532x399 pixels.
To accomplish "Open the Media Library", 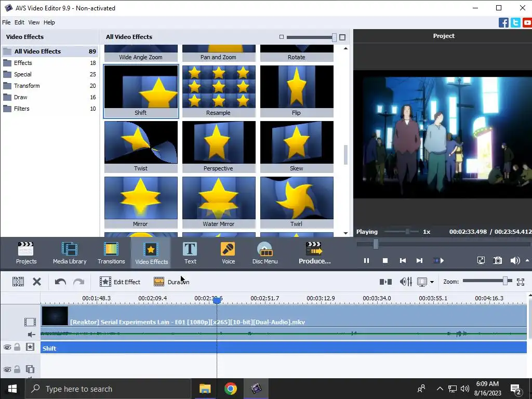I will tap(70, 253).
